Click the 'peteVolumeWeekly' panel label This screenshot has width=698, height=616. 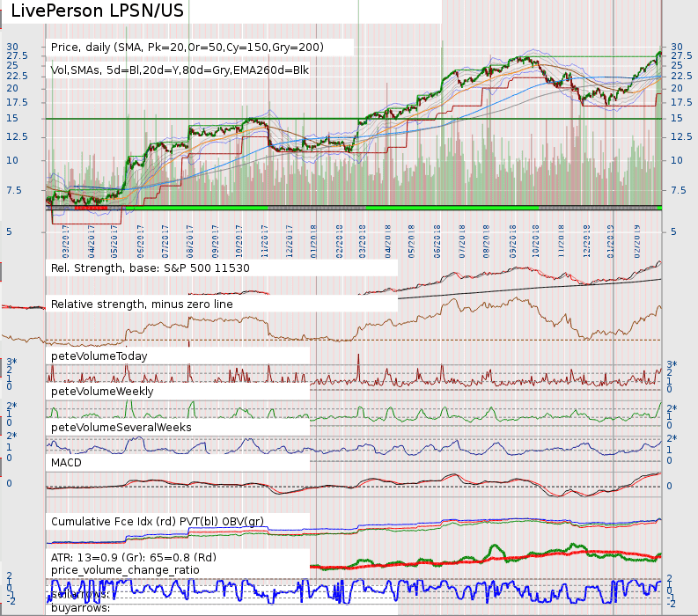(x=102, y=392)
